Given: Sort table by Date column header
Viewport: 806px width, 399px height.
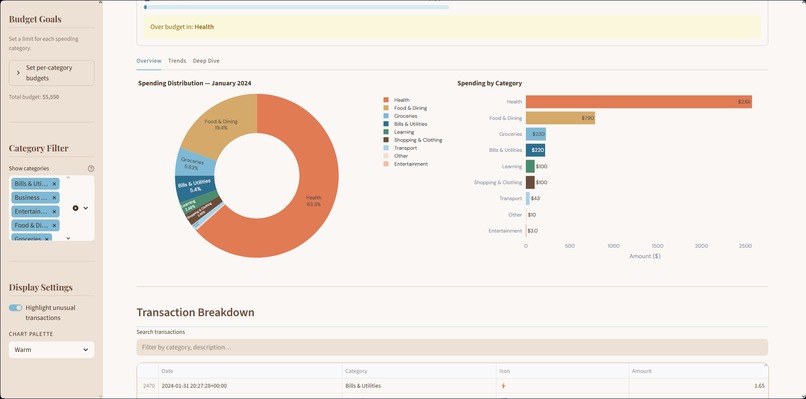Looking at the screenshot, I should tap(250, 371).
